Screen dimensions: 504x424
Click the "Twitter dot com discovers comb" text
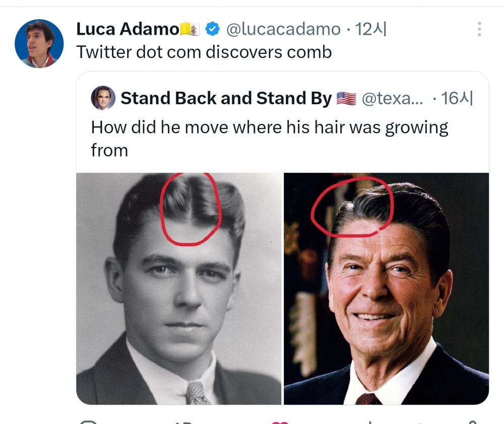tap(204, 52)
